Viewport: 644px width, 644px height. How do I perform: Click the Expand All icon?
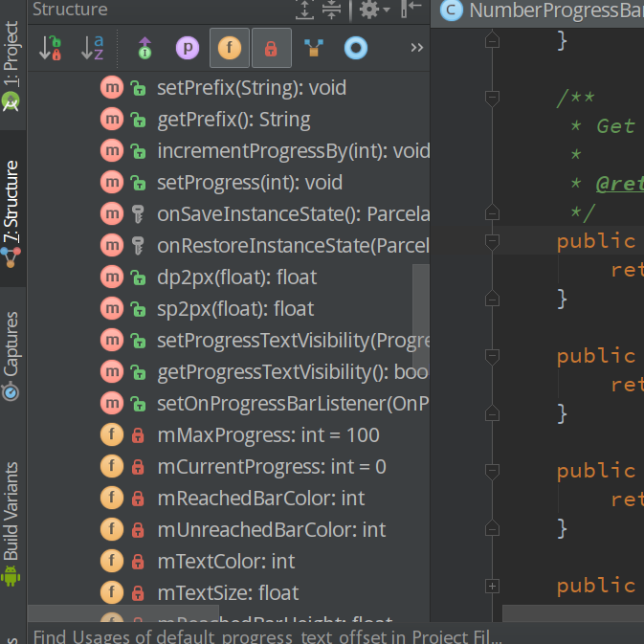[x=304, y=10]
